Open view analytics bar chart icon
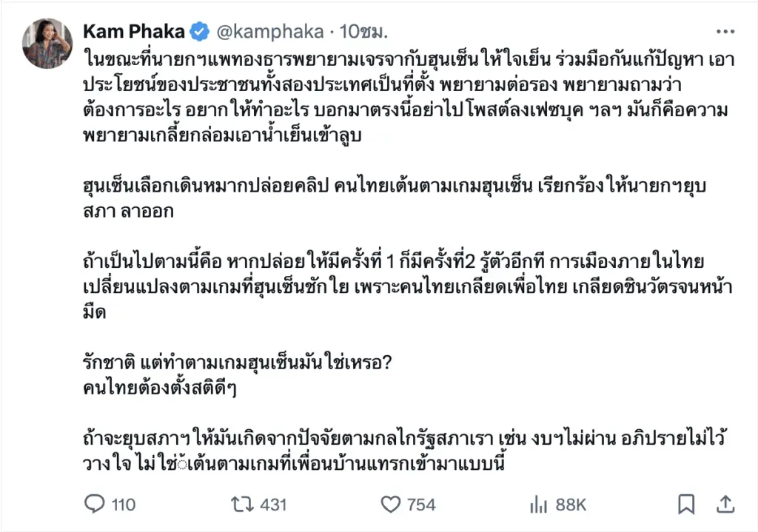This screenshot has width=758, height=532. click(x=538, y=504)
